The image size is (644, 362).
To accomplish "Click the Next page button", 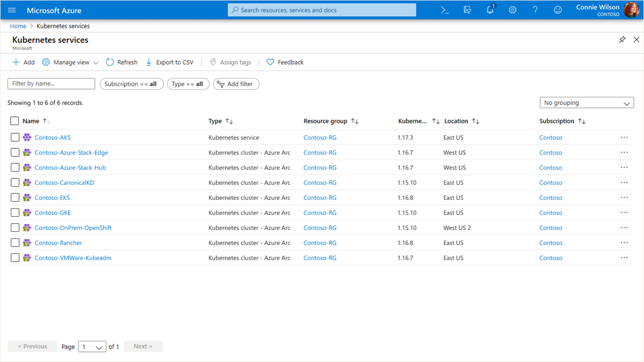I will 143,346.
